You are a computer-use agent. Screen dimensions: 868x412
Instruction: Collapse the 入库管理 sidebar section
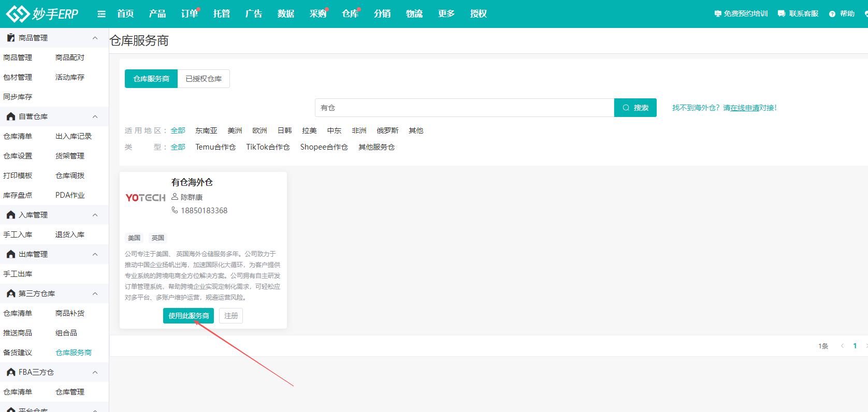pyautogui.click(x=95, y=215)
